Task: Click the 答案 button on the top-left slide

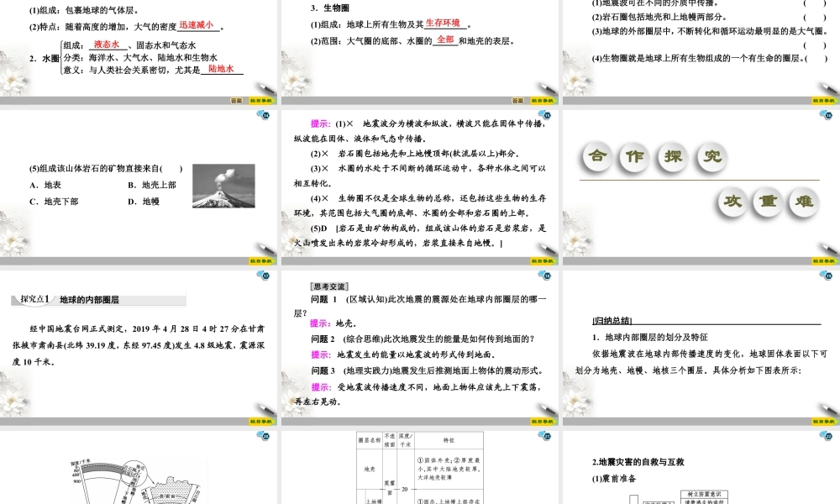Action: point(236,101)
